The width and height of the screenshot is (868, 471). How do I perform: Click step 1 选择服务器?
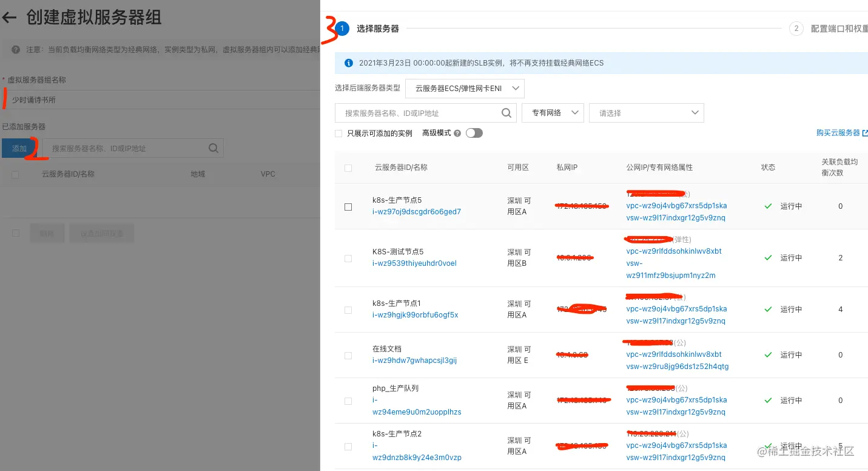pyautogui.click(x=368, y=29)
